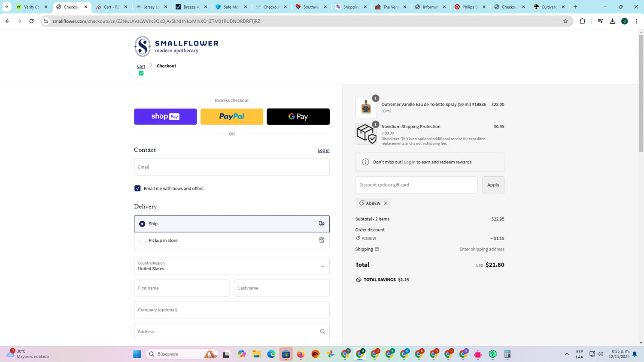This screenshot has width=644, height=362.
Task: Open Calculator from the taskbar
Action: click(507, 354)
